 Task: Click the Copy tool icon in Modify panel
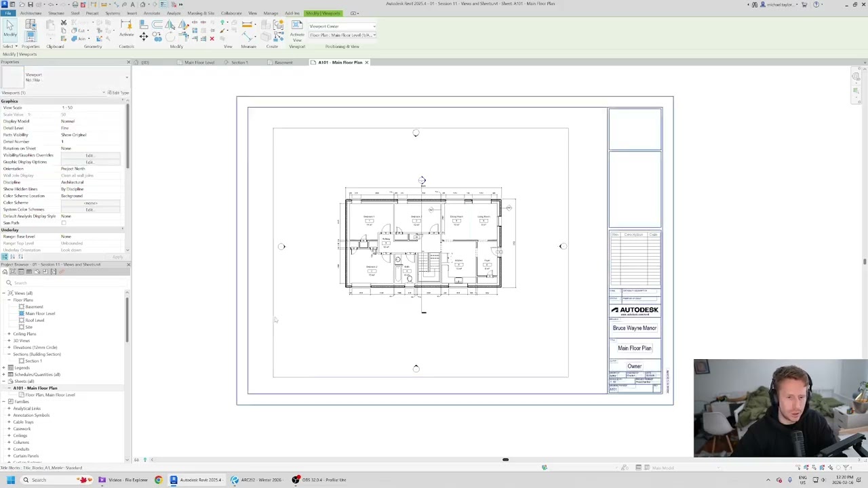pos(157,37)
